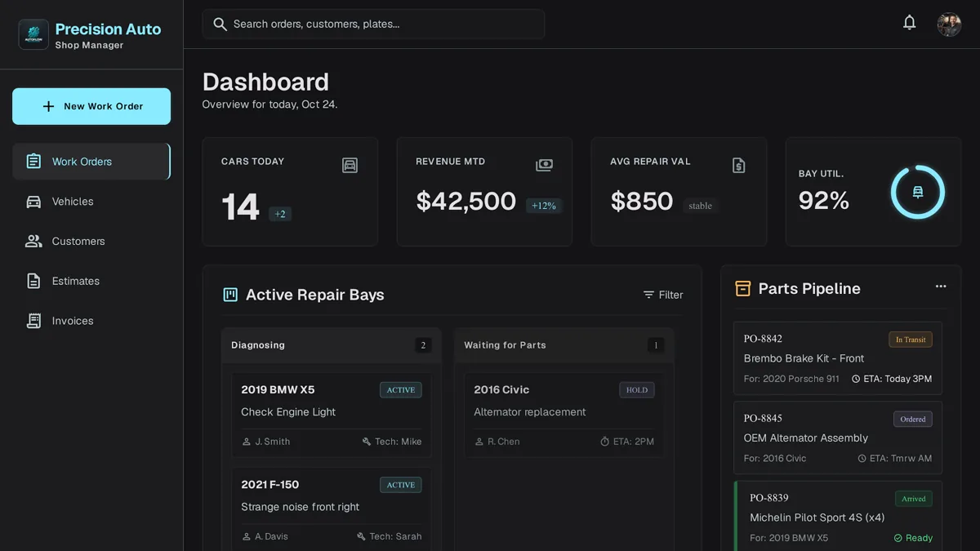
Task: Click customer J. Smith person icon
Action: (x=247, y=442)
